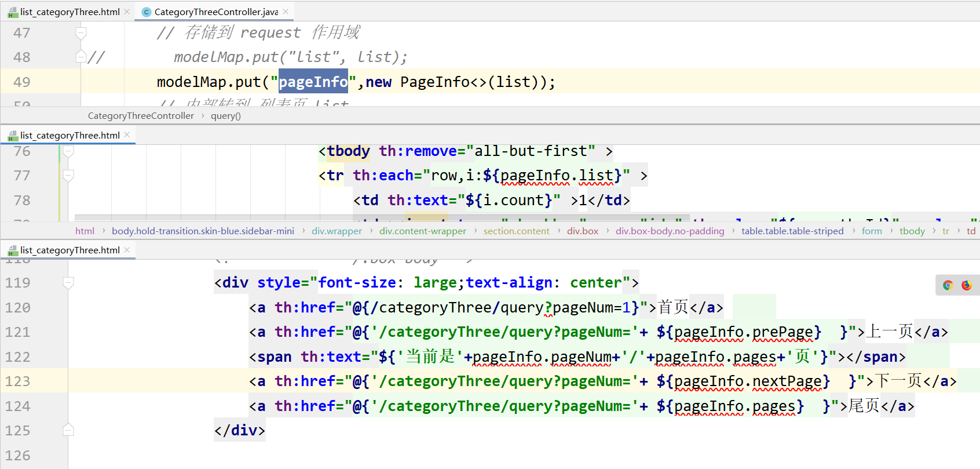Click div.box breadcrumb
The height and width of the screenshot is (469, 980).
point(583,231)
